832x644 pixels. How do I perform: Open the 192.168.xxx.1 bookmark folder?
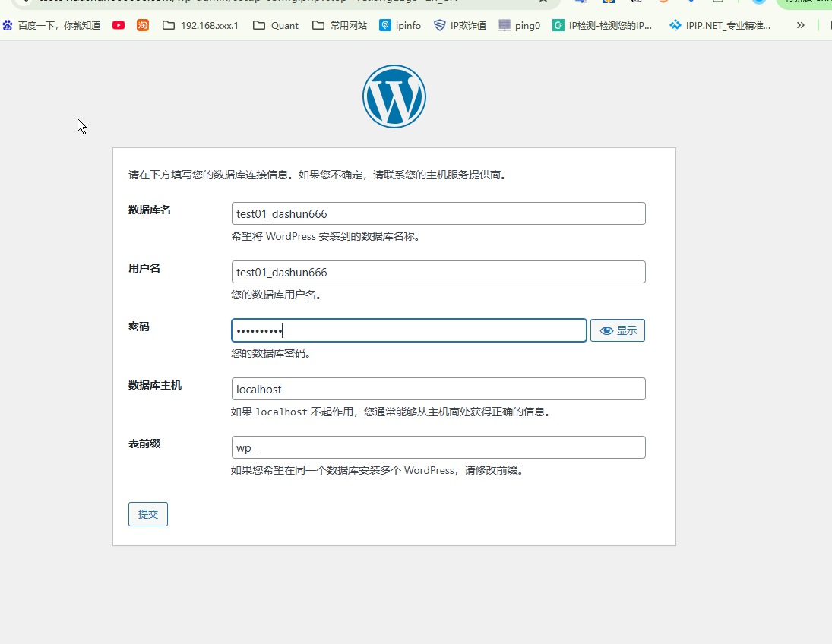pos(201,26)
